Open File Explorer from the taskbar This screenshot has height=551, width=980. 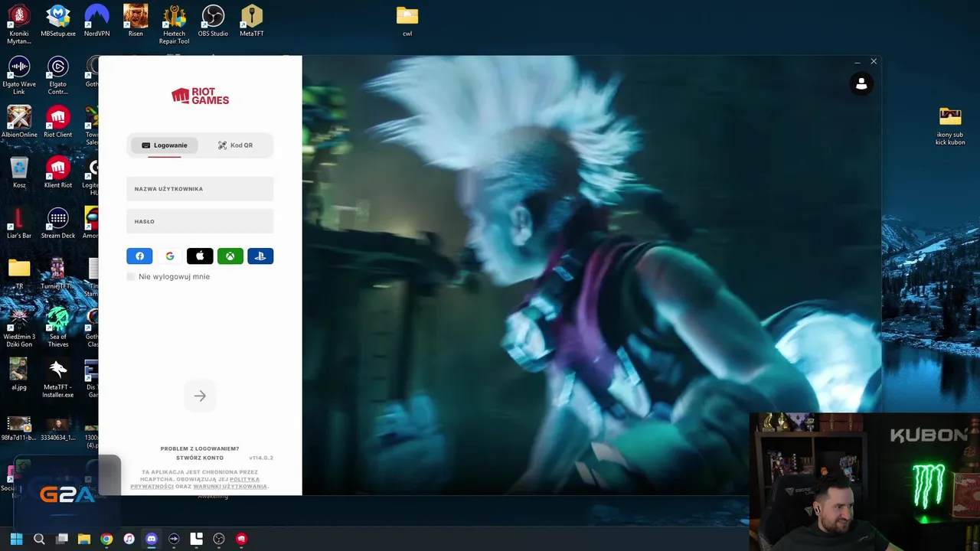click(84, 539)
